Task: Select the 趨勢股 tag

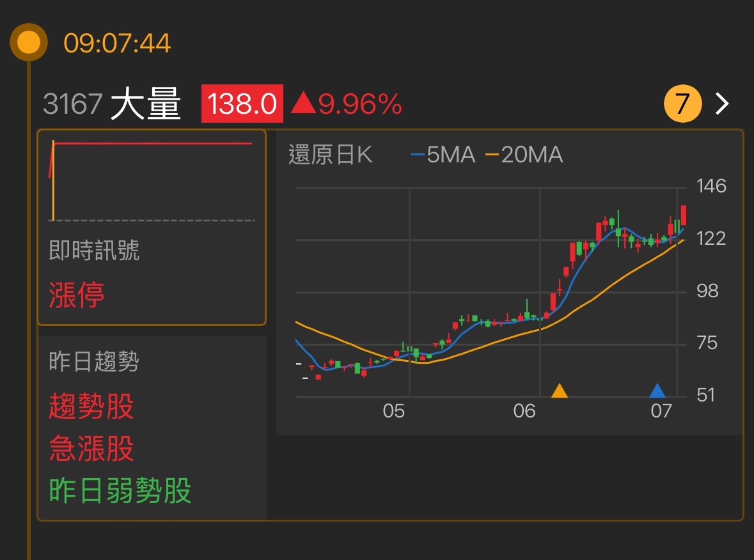Action: pyautogui.click(x=91, y=406)
